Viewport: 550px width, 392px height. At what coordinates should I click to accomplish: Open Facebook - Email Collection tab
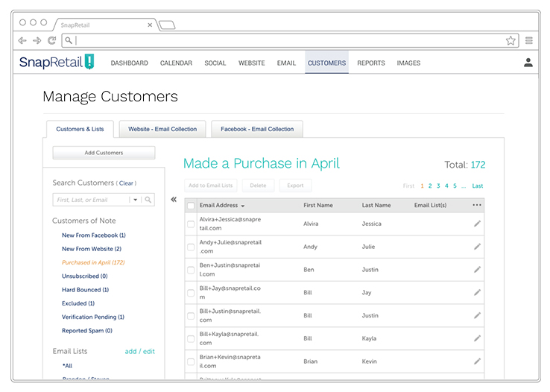click(257, 129)
